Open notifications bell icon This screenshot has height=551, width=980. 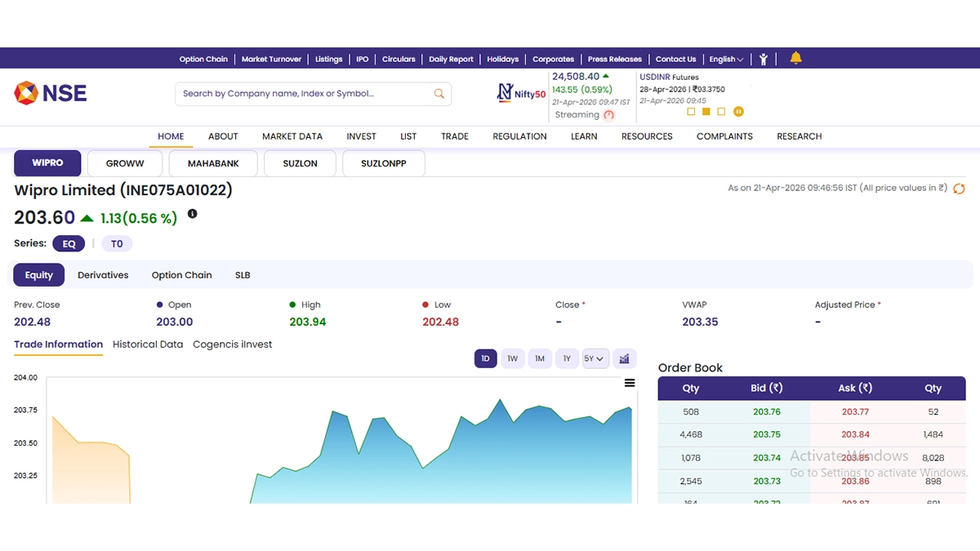pyautogui.click(x=795, y=58)
